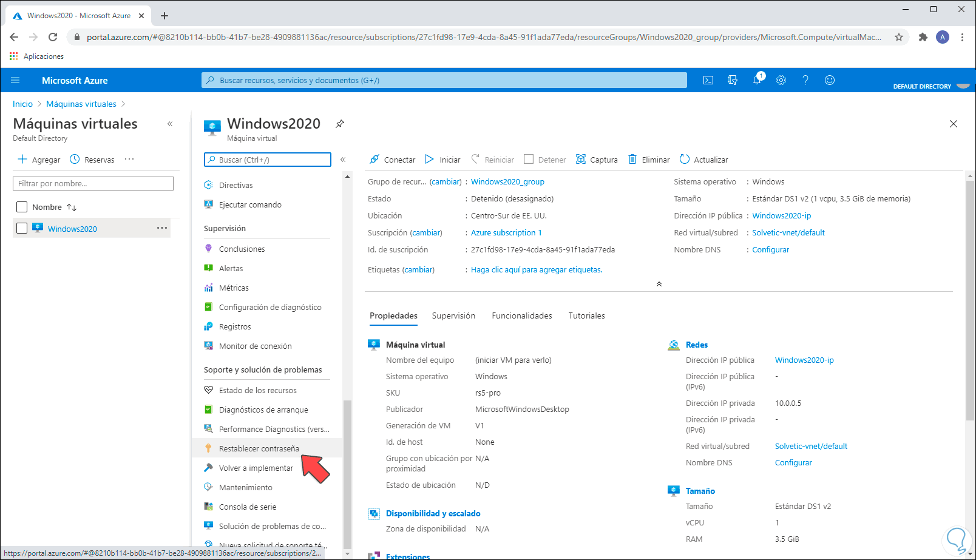Collapse the Windows2020 resource menu
976x560 pixels.
click(343, 160)
